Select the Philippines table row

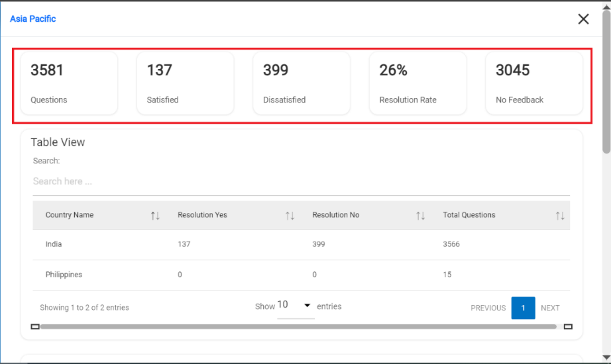point(301,275)
